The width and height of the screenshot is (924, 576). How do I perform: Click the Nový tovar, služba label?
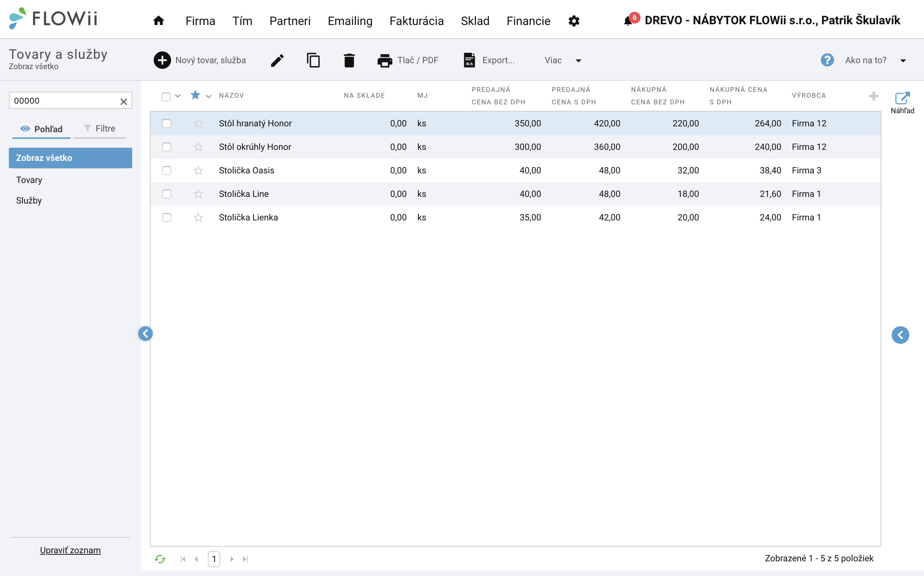(x=211, y=60)
